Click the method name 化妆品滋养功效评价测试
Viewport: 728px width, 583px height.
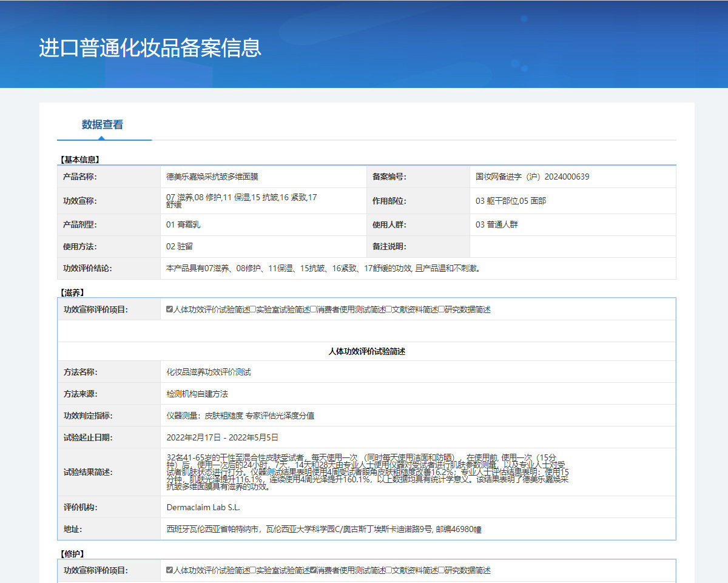209,372
